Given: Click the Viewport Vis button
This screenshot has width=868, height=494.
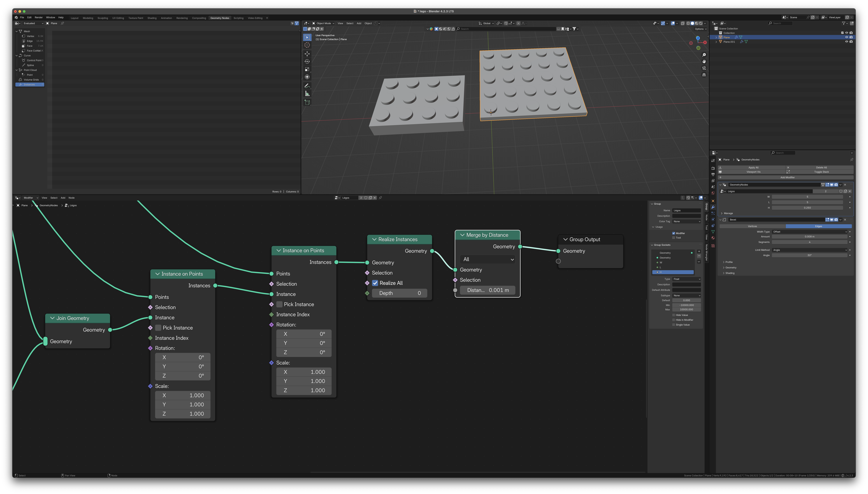Looking at the screenshot, I should 752,172.
